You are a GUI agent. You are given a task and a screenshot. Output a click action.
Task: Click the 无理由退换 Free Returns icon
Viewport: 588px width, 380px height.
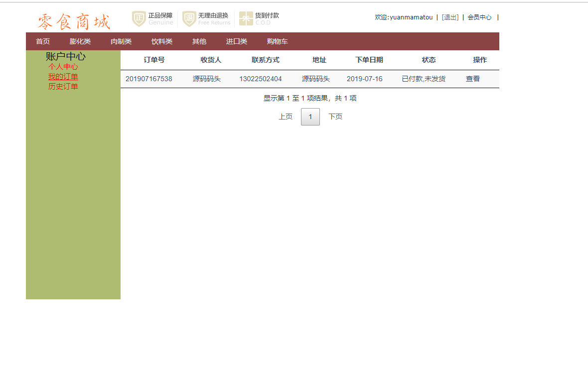(x=189, y=18)
